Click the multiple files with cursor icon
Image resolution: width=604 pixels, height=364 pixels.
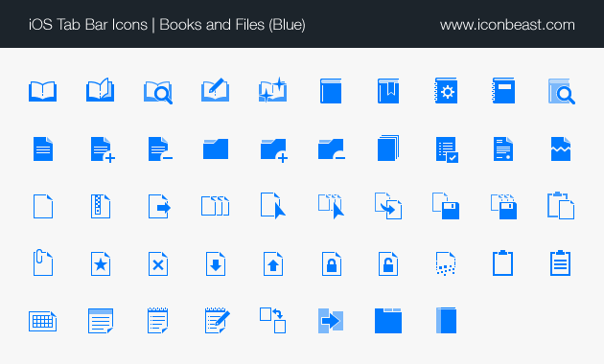point(331,206)
